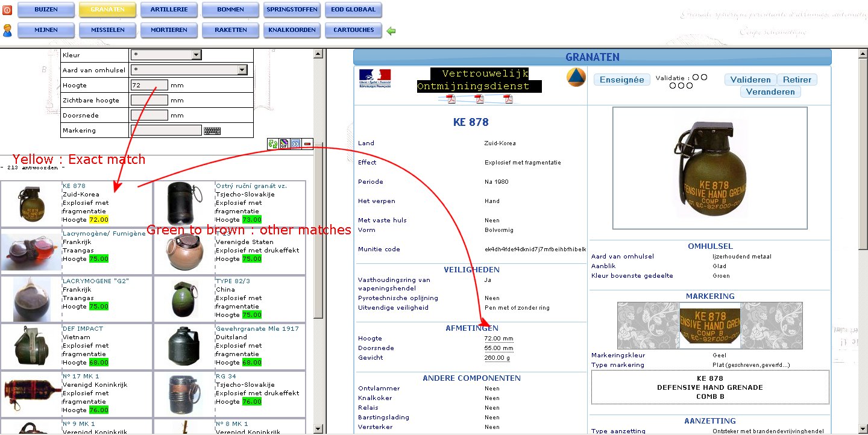Open the Aard van omhulsel dropdown
The width and height of the screenshot is (868, 435).
189,70
